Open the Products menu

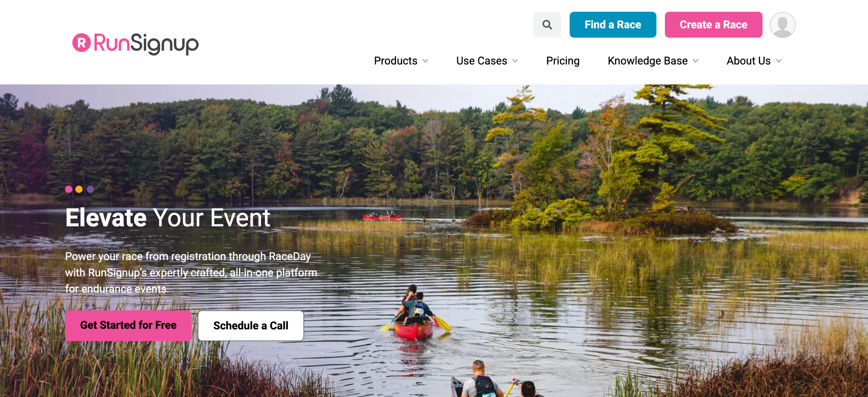click(x=396, y=61)
